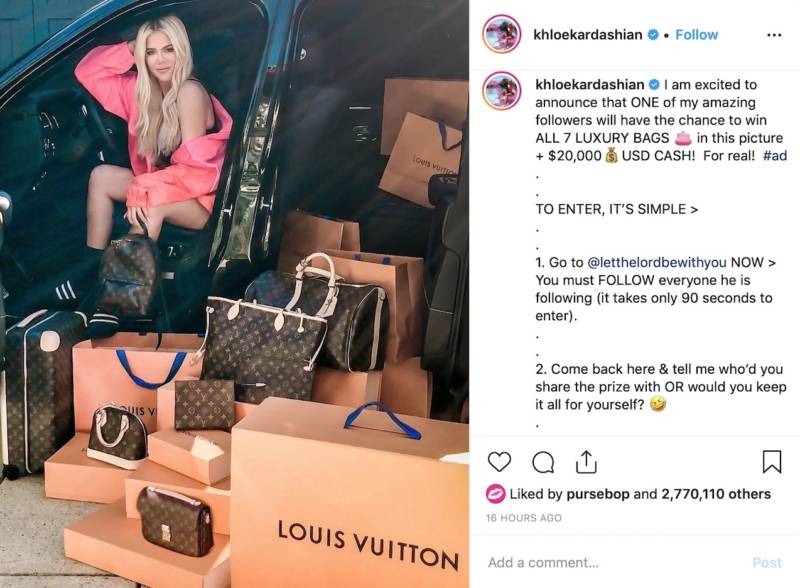View the list of 2,770,110 others who liked
The width and height of the screenshot is (800, 588).
coord(716,494)
